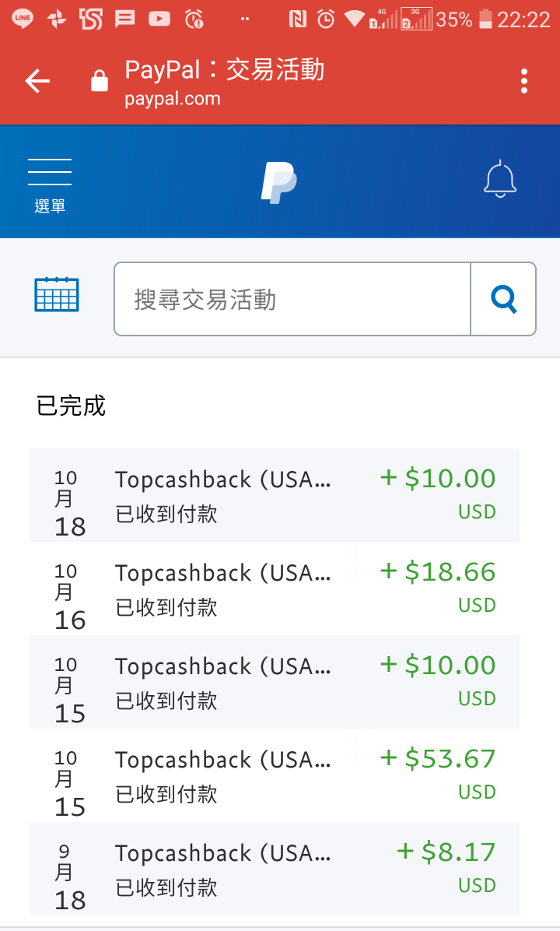Viewport: 560px width, 931px height.
Task: Tap the paypal.com URL text
Action: pyautogui.click(x=172, y=99)
